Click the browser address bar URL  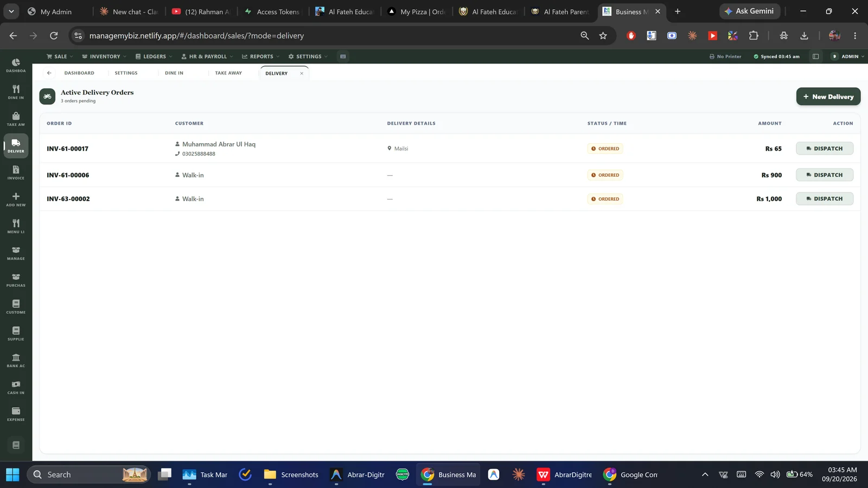click(x=196, y=36)
